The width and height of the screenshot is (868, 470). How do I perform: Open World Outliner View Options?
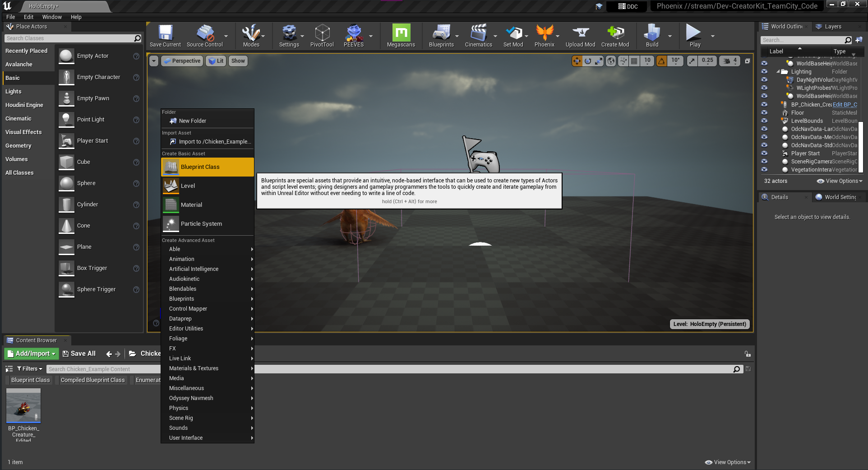[x=840, y=181]
